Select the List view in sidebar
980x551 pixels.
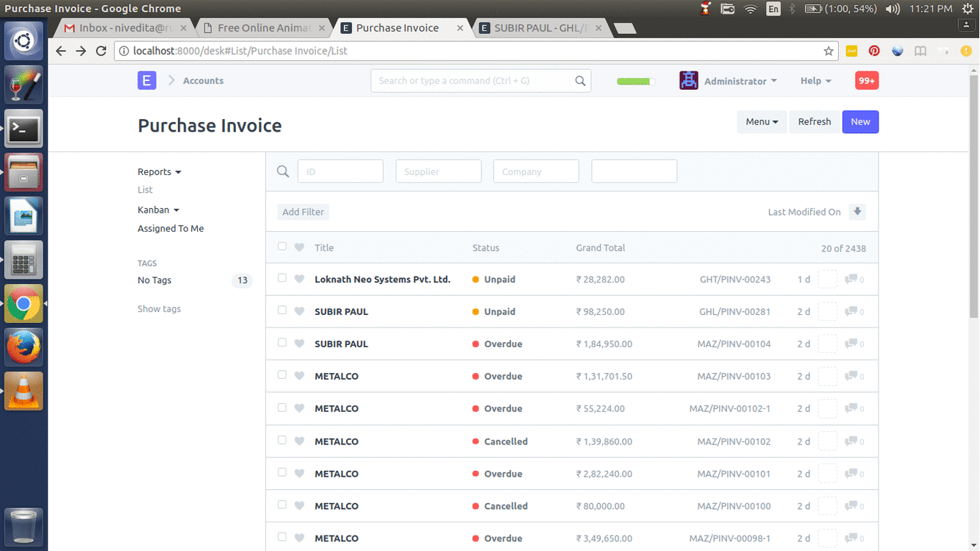146,190
